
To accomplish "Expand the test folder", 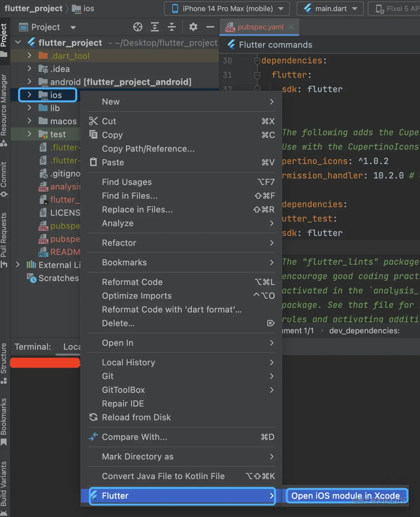I will [29, 134].
